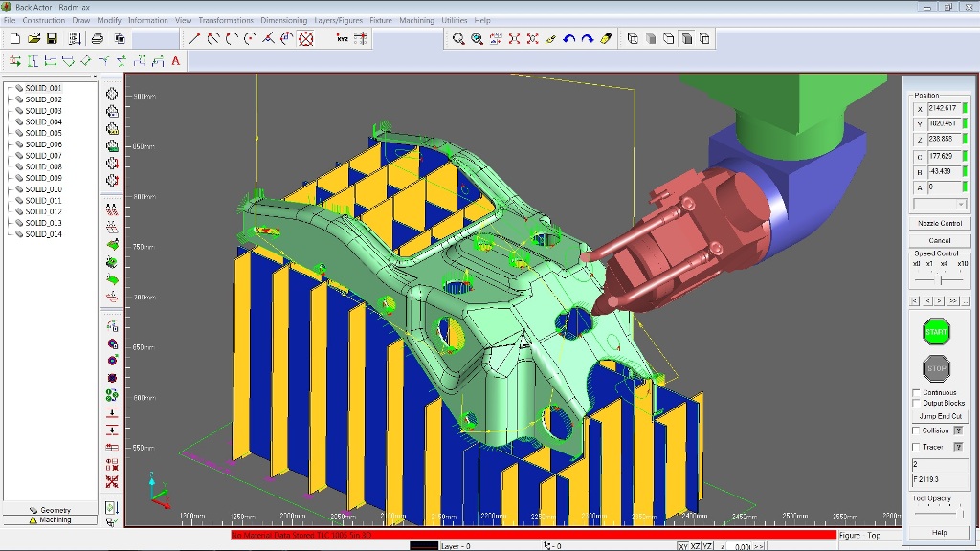Click the Nozzle Control button
980x551 pixels.
click(939, 223)
